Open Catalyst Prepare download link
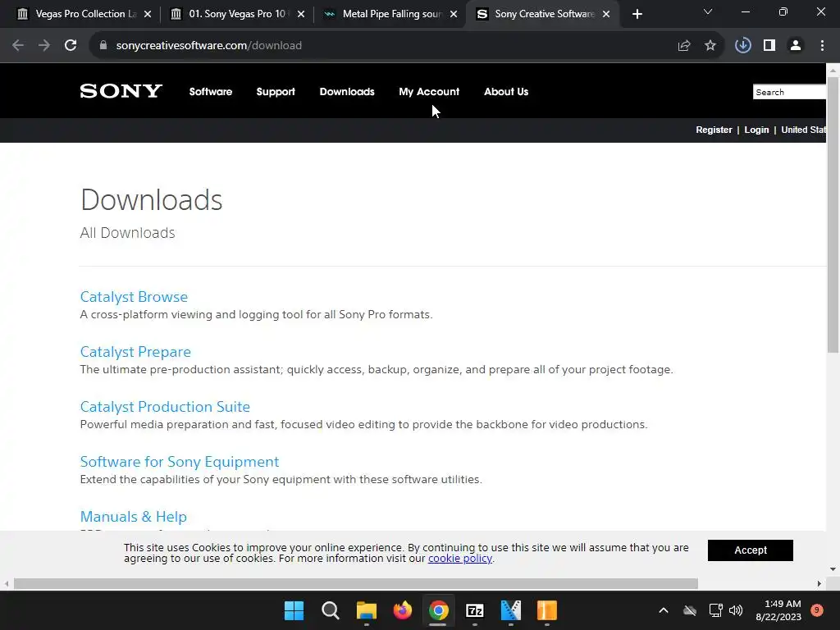Screen dimensions: 840x630 [135, 352]
